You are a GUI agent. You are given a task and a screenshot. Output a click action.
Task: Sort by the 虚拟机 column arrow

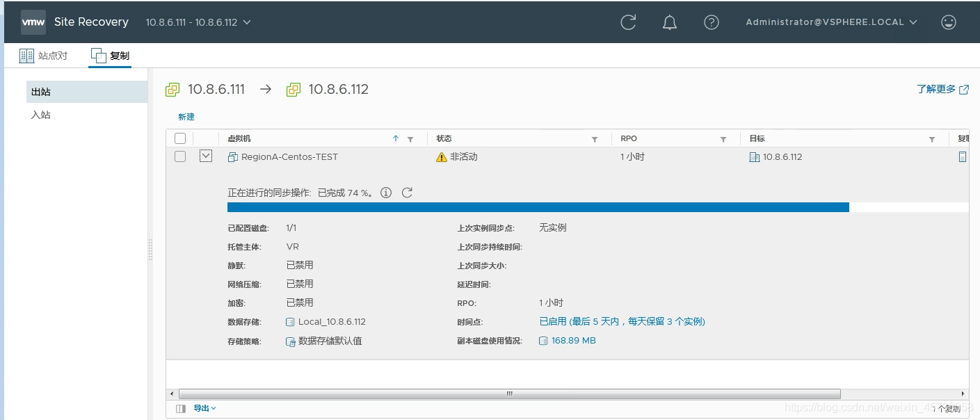[396, 139]
